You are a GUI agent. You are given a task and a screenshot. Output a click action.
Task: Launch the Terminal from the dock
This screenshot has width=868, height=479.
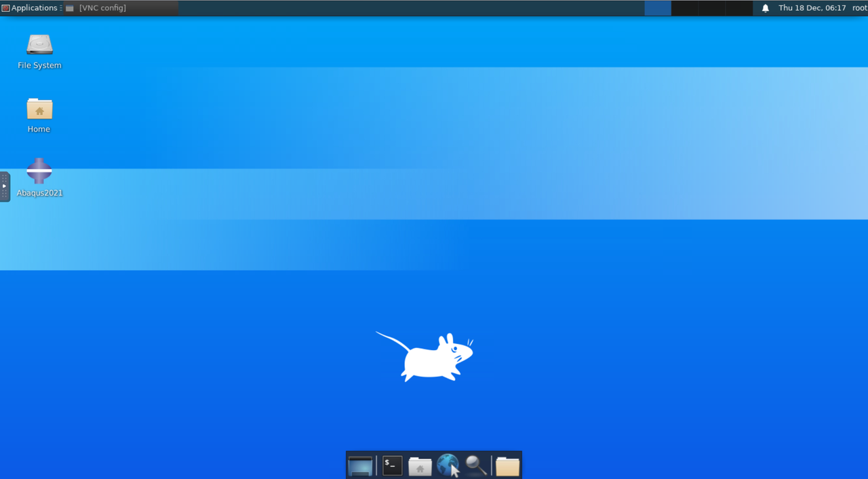coord(392,465)
